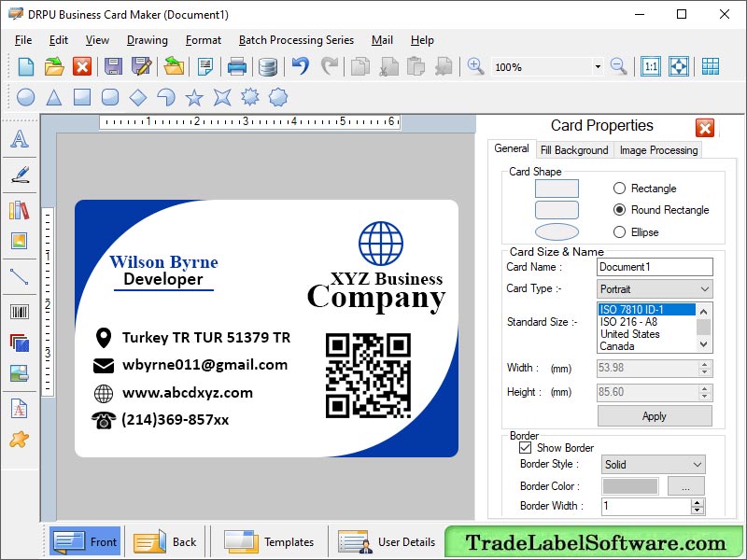Open the Print dialog from the toolbar
Image resolution: width=747 pixels, height=560 pixels.
tap(236, 66)
